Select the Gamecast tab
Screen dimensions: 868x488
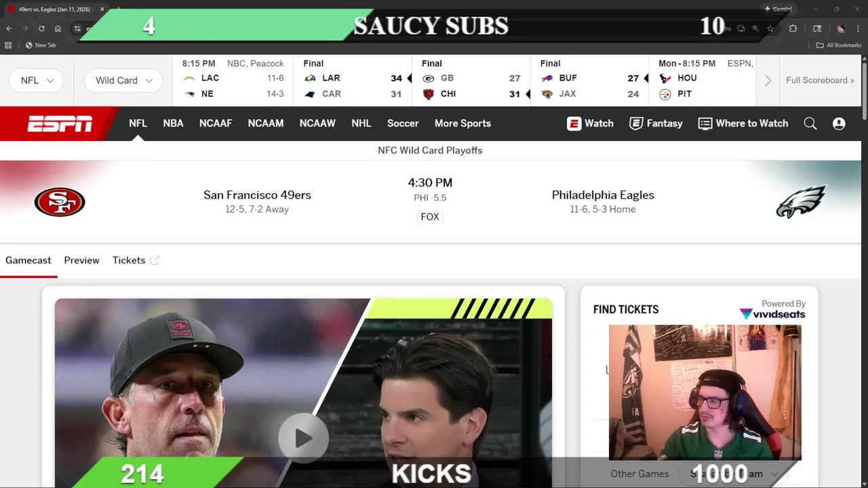[x=28, y=260]
